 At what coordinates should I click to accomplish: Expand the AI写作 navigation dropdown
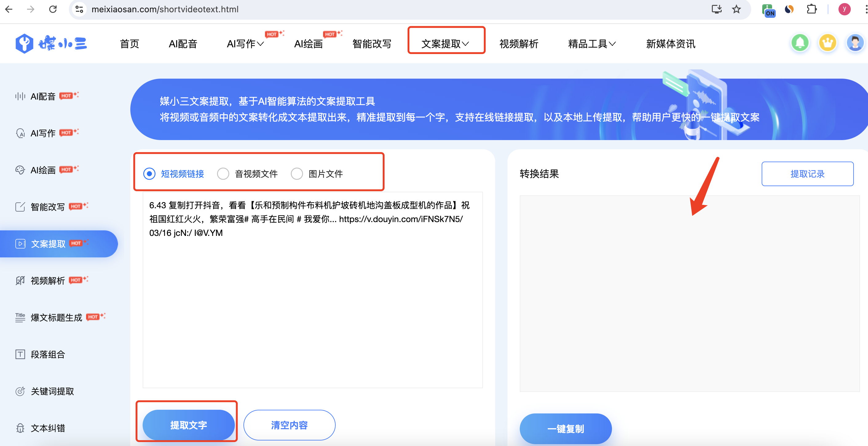(x=245, y=44)
